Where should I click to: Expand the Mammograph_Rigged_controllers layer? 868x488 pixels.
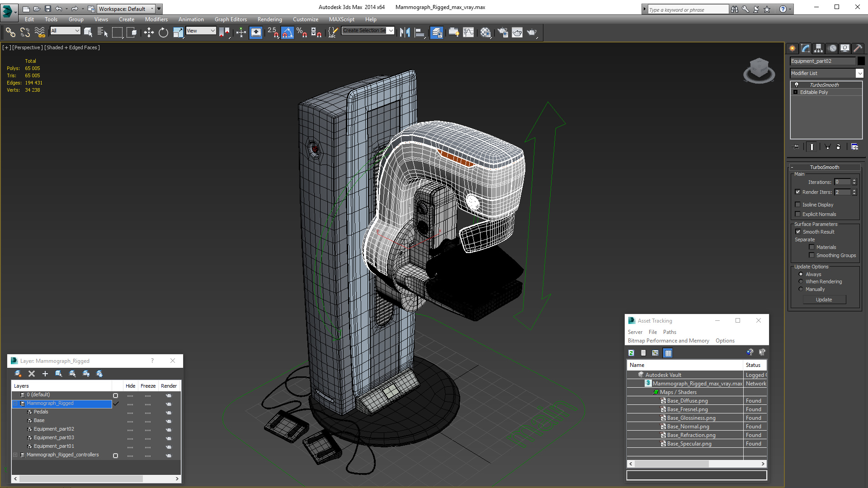click(x=15, y=455)
